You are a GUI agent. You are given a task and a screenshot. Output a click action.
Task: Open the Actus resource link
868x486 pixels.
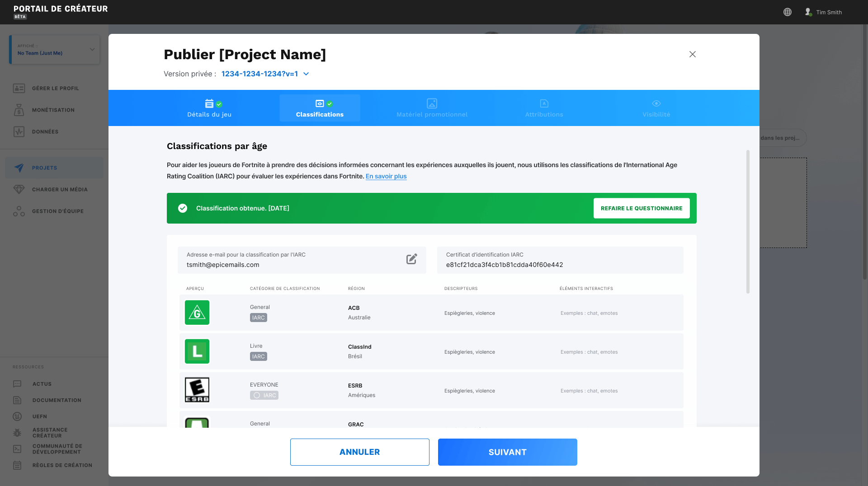point(42,384)
